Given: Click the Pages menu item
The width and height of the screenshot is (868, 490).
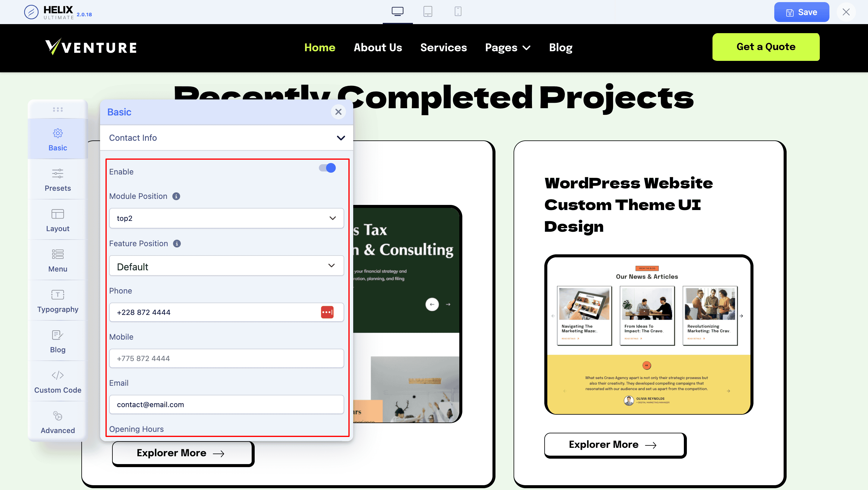Looking at the screenshot, I should (507, 48).
